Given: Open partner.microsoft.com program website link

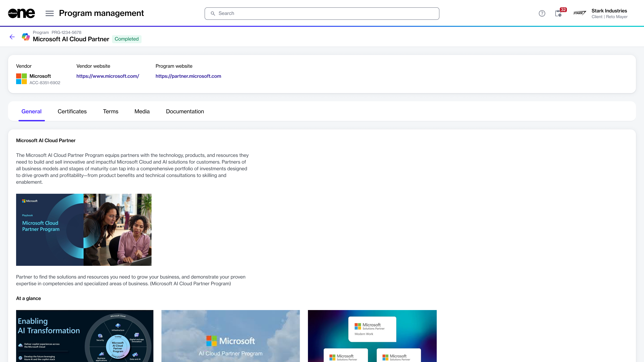Looking at the screenshot, I should (x=188, y=76).
